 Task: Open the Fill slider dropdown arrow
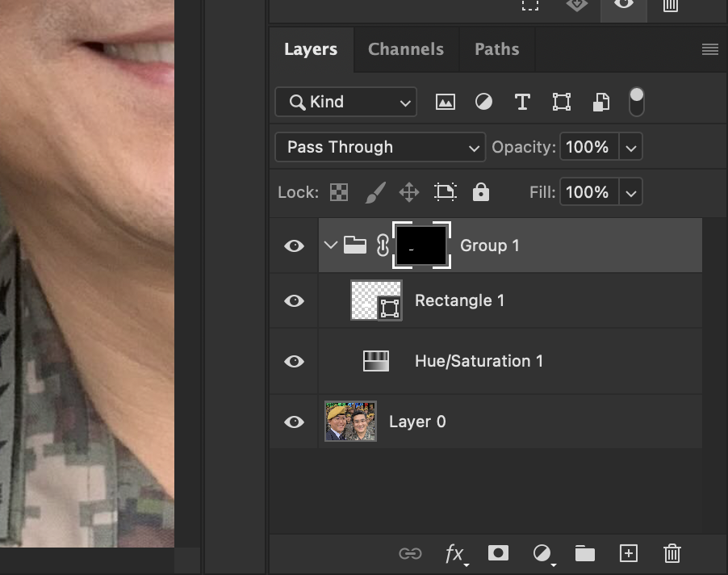point(630,192)
